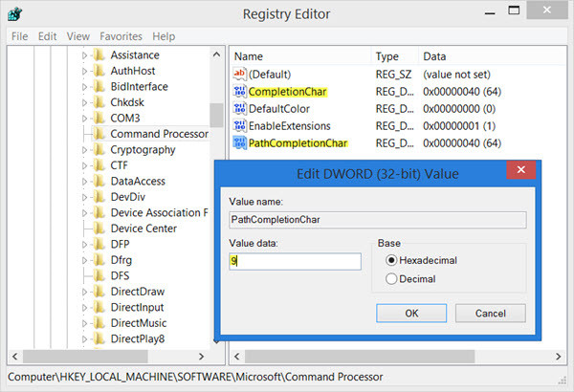Open the View menu
The width and height of the screenshot is (574, 392).
click(78, 36)
